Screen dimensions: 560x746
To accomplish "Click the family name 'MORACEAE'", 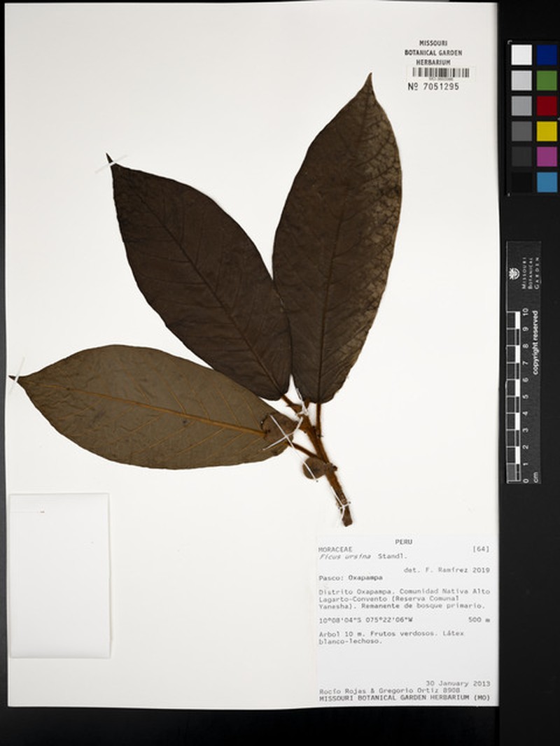I will coord(335,549).
